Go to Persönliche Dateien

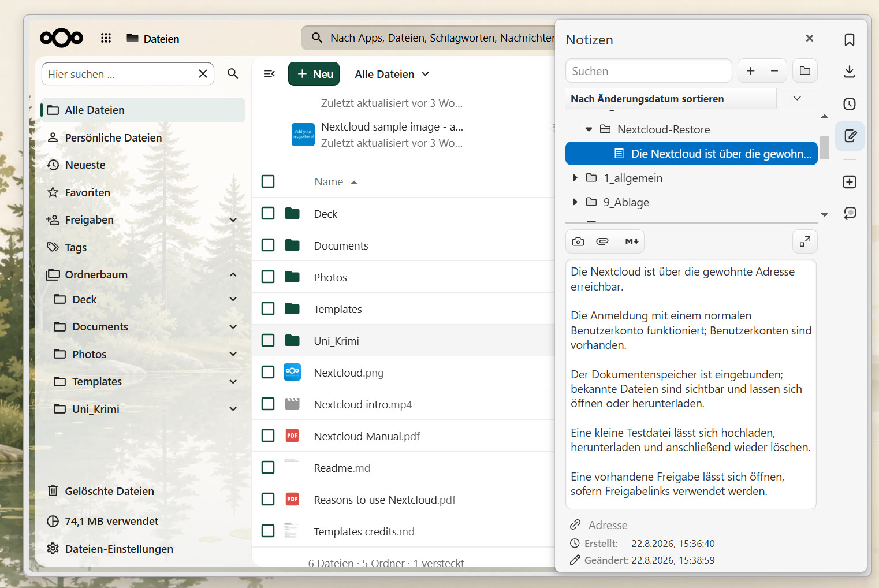coord(143,137)
